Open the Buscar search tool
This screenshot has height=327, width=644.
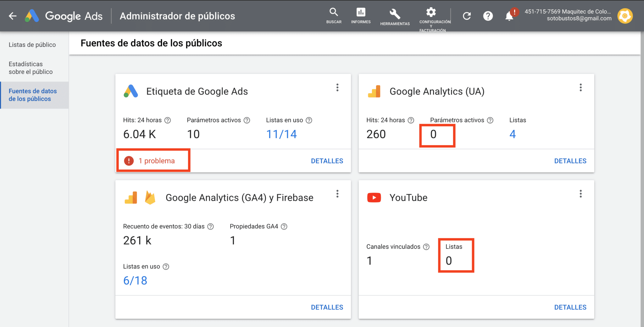point(334,16)
